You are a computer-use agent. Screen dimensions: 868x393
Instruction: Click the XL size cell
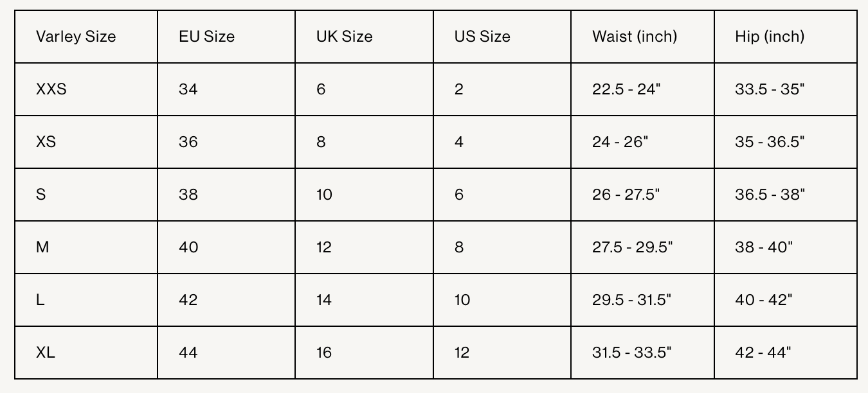[86, 353]
